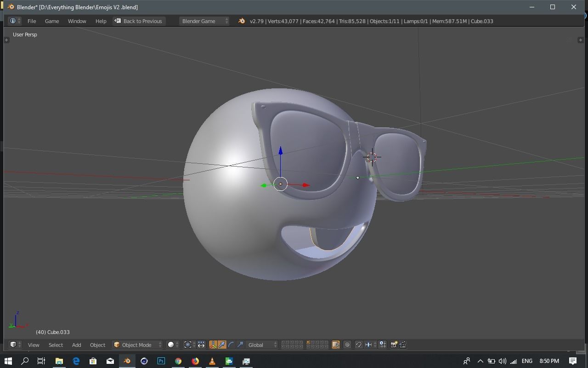Click the OpenGL render animation clapper icon

[403, 345]
